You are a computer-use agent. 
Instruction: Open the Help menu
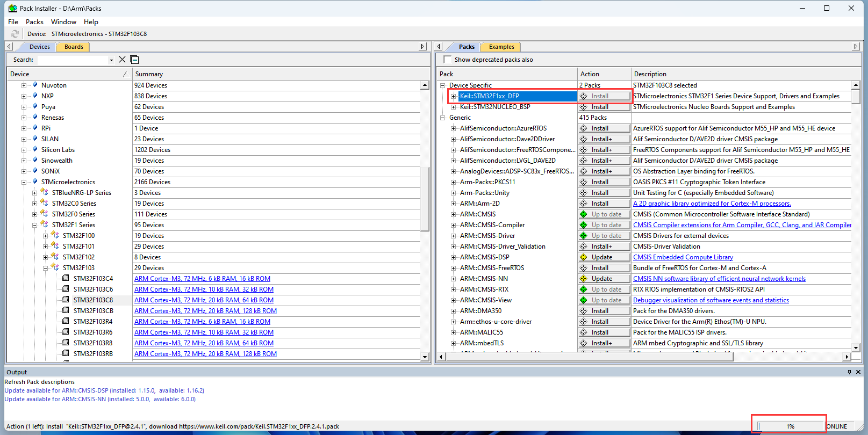coord(91,22)
